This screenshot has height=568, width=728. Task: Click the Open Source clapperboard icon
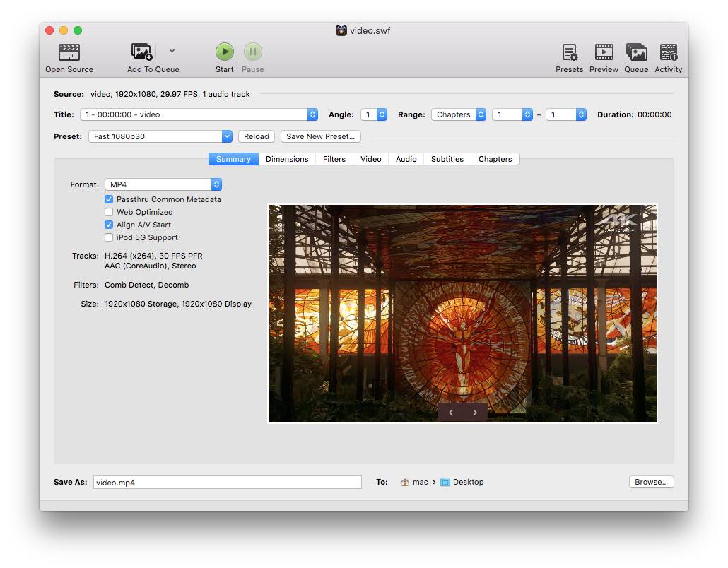69,52
